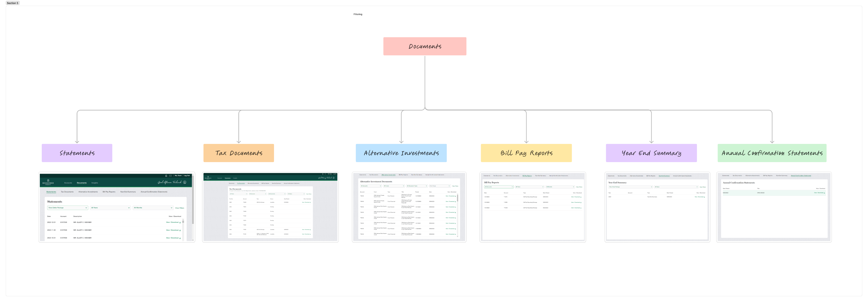
Task: Open the All Years dropdown in Statements mockup
Action: (110, 208)
